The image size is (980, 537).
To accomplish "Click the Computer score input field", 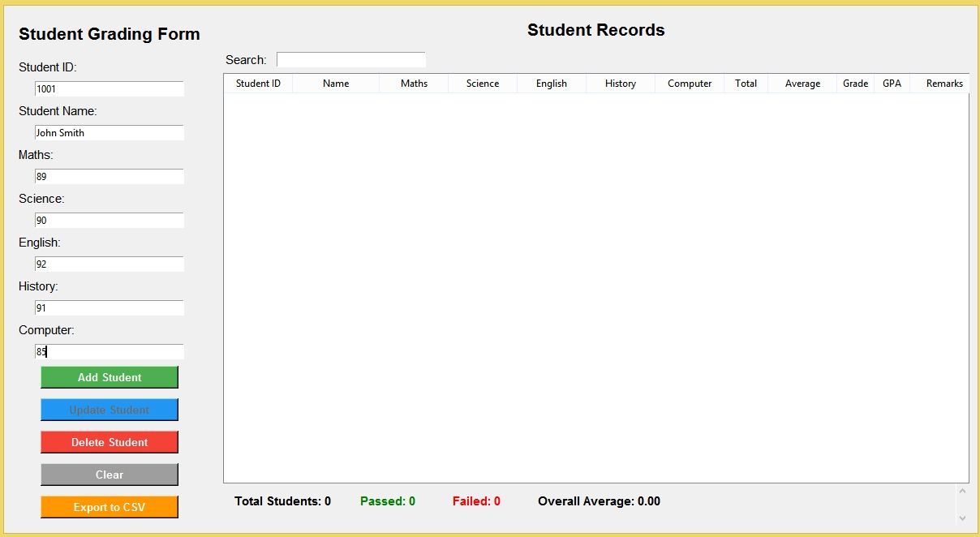I will (110, 352).
